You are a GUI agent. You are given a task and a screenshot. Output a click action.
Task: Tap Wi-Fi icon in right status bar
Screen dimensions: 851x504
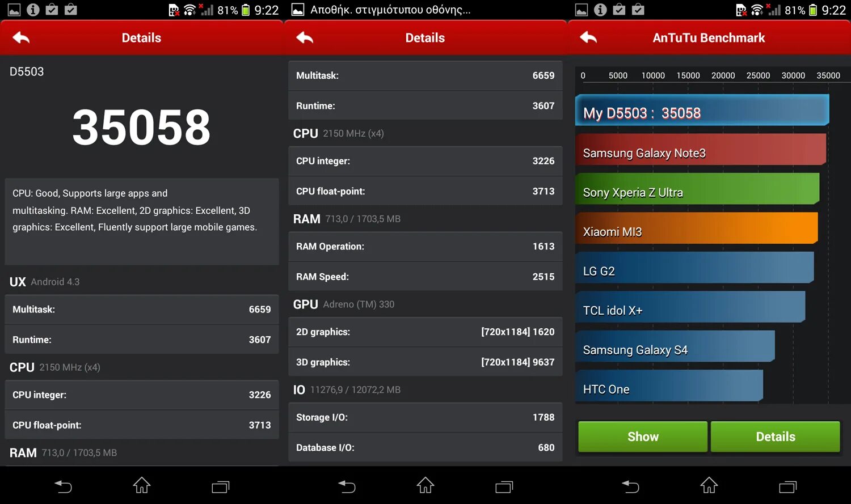(757, 10)
